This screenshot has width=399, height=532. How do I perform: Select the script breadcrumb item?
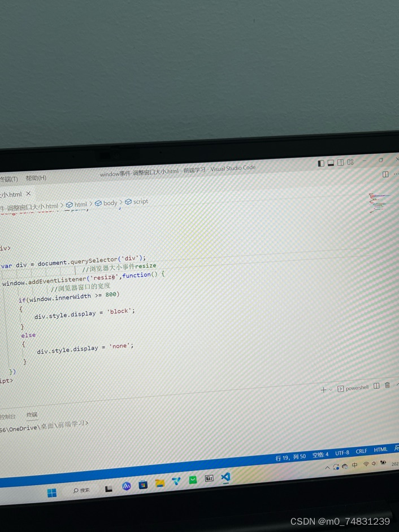(136, 201)
